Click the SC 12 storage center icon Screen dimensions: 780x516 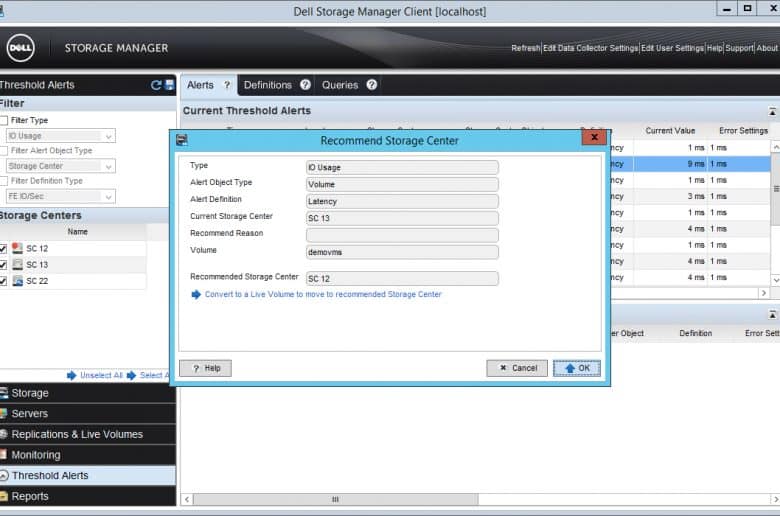click(17, 248)
